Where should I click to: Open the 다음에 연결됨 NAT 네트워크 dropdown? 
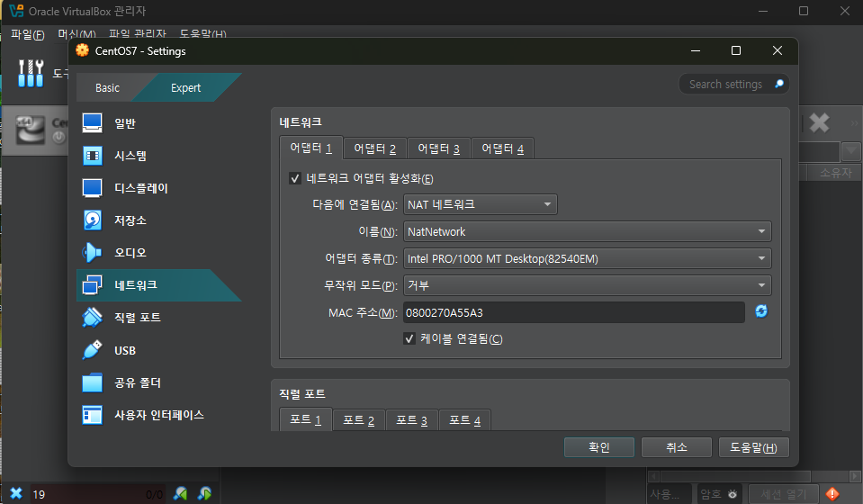[480, 204]
